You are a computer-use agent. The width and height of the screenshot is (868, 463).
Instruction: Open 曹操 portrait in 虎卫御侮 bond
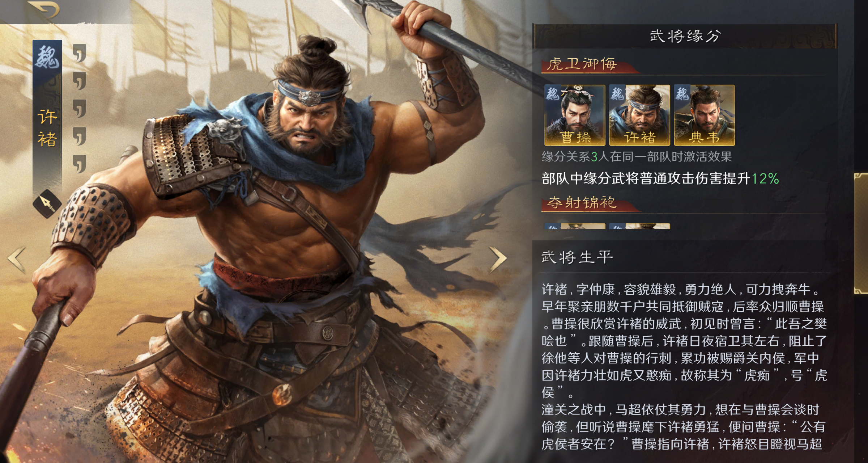click(x=575, y=115)
